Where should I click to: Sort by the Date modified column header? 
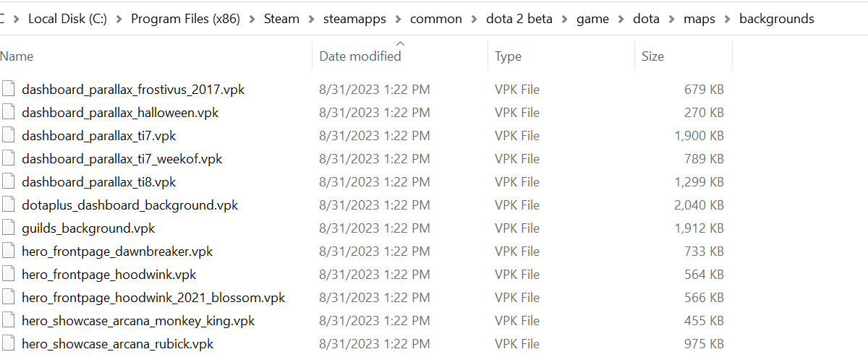coord(400,56)
